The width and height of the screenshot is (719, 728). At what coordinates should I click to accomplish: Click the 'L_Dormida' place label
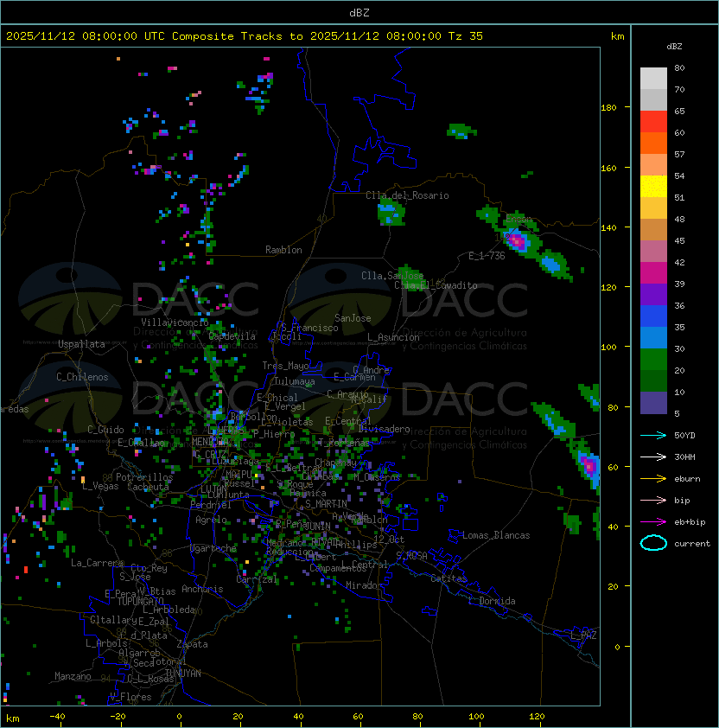492,601
